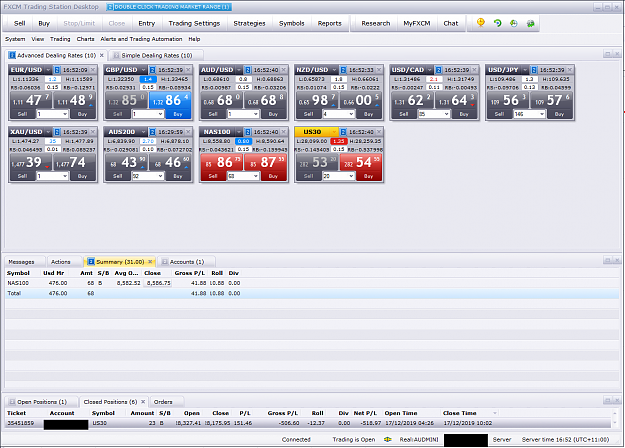Click the blue mode icon on NZD/USD tile
Viewport: 625px width, 448px height.
343,70
